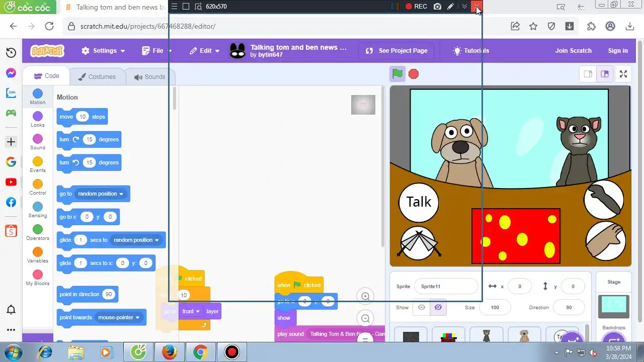644x362 pixels.
Task: Click the Talk button on stage
Action: 419,202
